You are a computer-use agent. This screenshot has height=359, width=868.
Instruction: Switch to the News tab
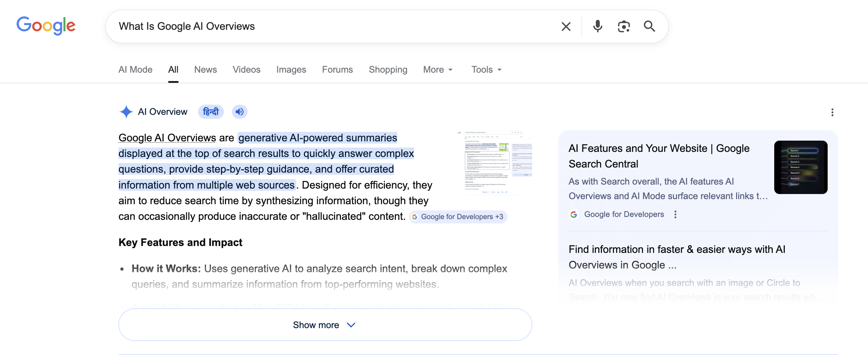pos(205,69)
